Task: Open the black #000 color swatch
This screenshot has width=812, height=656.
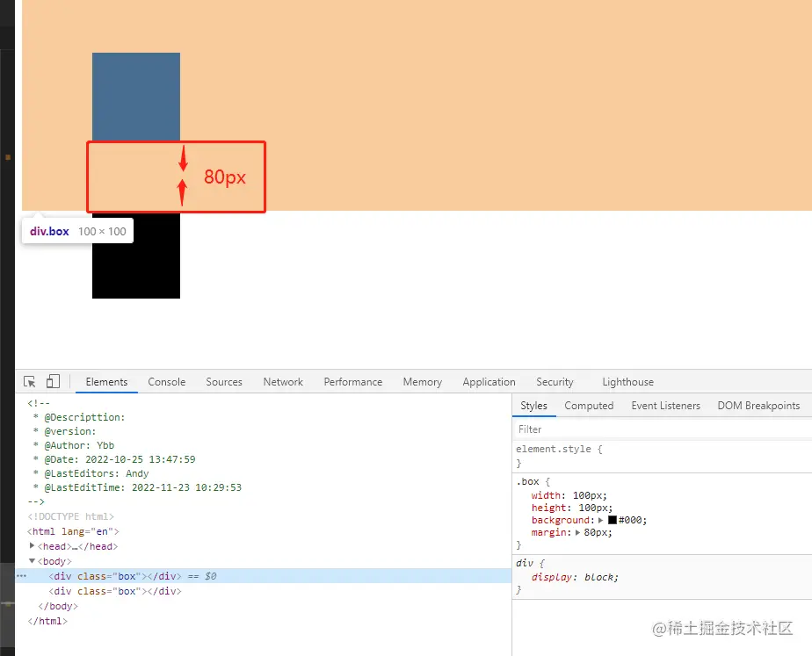Action: click(613, 520)
